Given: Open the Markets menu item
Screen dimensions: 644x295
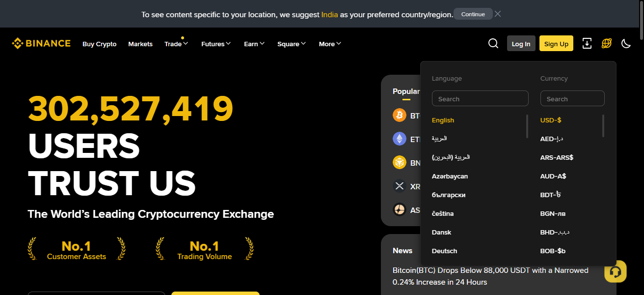Looking at the screenshot, I should pos(140,44).
